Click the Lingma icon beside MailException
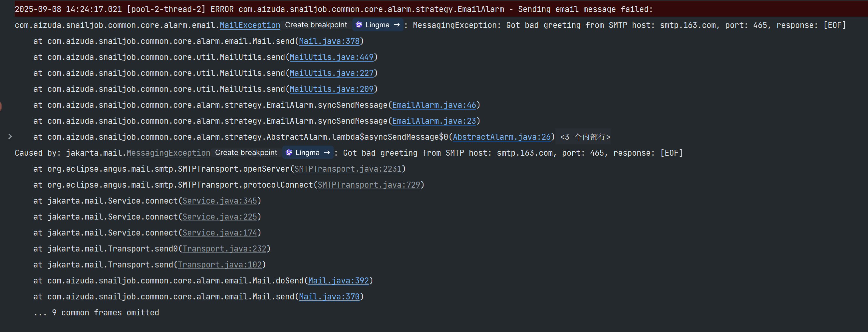The width and height of the screenshot is (868, 332). pyautogui.click(x=359, y=25)
